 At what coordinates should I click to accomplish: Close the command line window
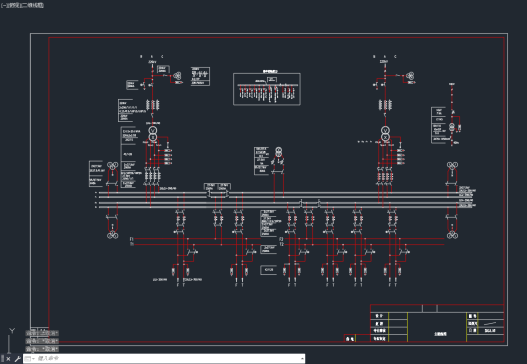[8, 359]
